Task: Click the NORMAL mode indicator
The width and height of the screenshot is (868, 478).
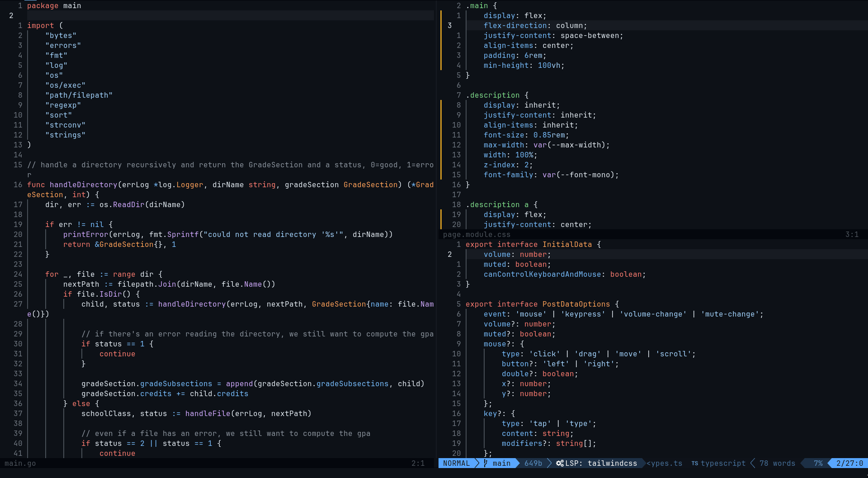Action: 456,463
